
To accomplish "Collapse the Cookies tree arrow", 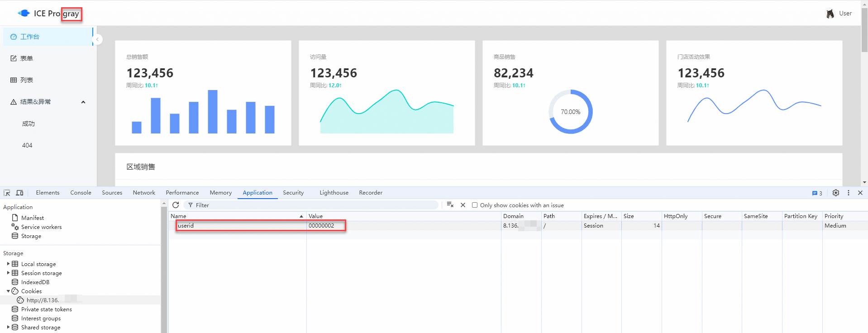I will 8,291.
